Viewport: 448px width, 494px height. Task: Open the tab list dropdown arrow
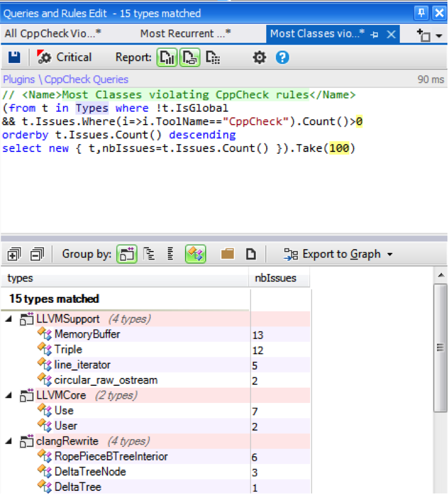point(439,35)
